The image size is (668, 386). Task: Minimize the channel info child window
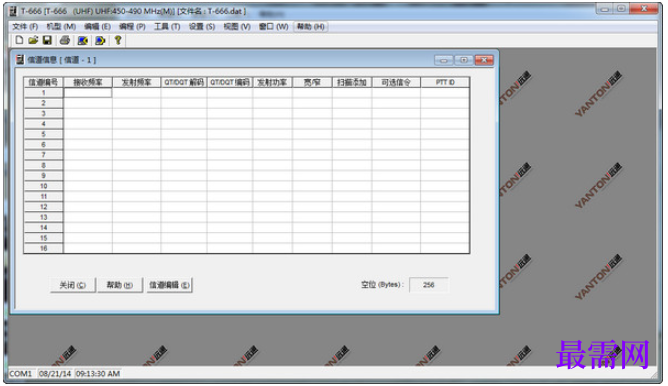[443, 60]
